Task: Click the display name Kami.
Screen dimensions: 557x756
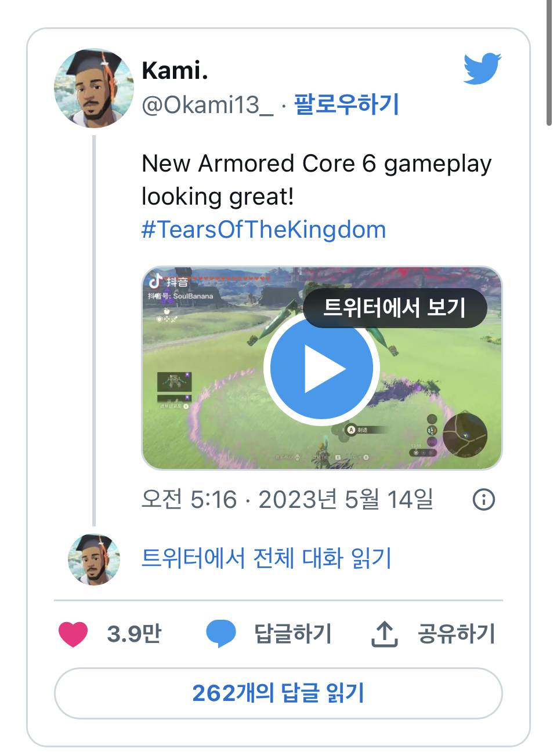Action: click(x=175, y=70)
